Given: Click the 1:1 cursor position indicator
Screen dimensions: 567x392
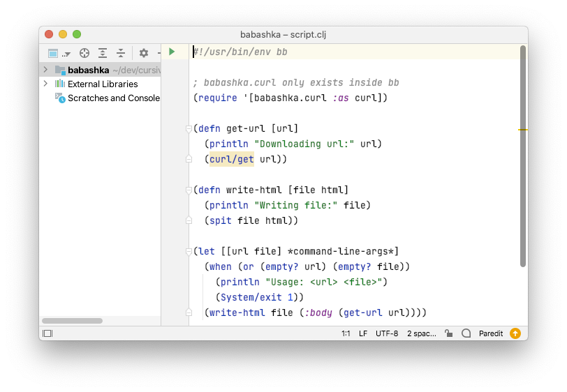Looking at the screenshot, I should pyautogui.click(x=346, y=333).
